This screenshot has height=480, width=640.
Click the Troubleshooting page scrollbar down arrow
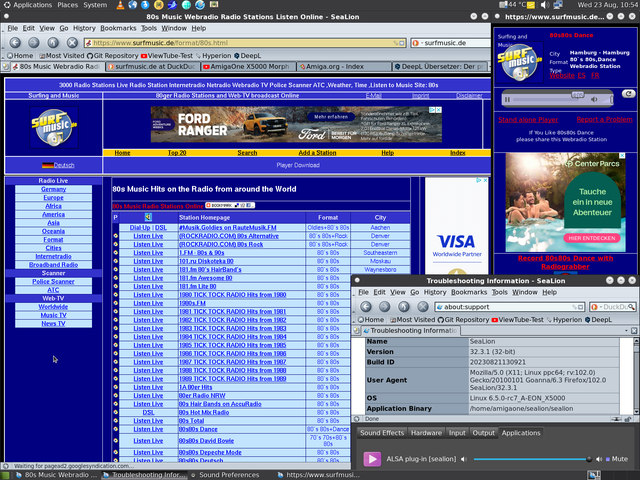636,411
